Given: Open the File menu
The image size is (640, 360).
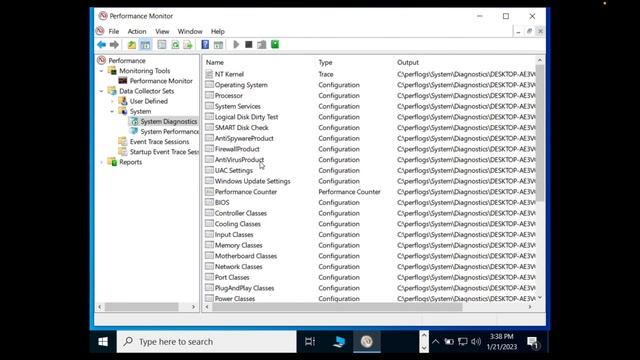Looking at the screenshot, I should click(113, 31).
